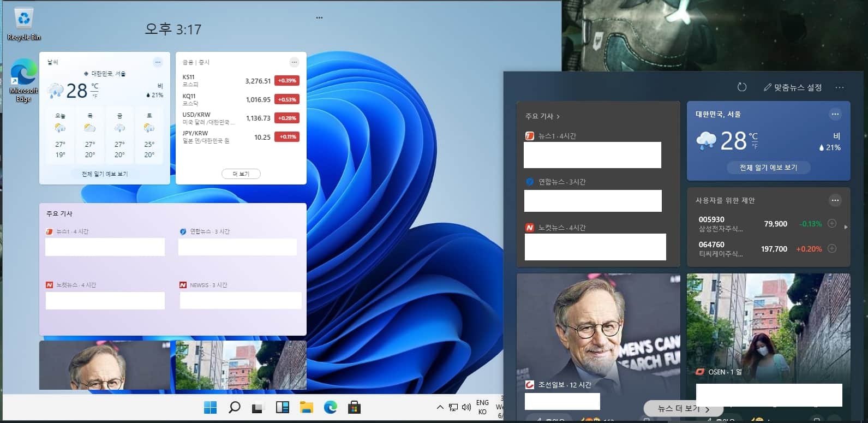Launch File Explorer from the taskbar

tap(306, 407)
